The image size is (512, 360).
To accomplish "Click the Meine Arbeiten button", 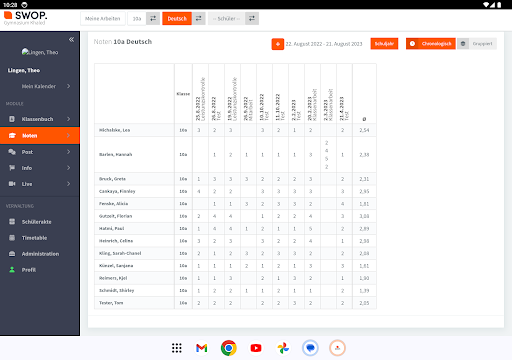I will coord(103,19).
